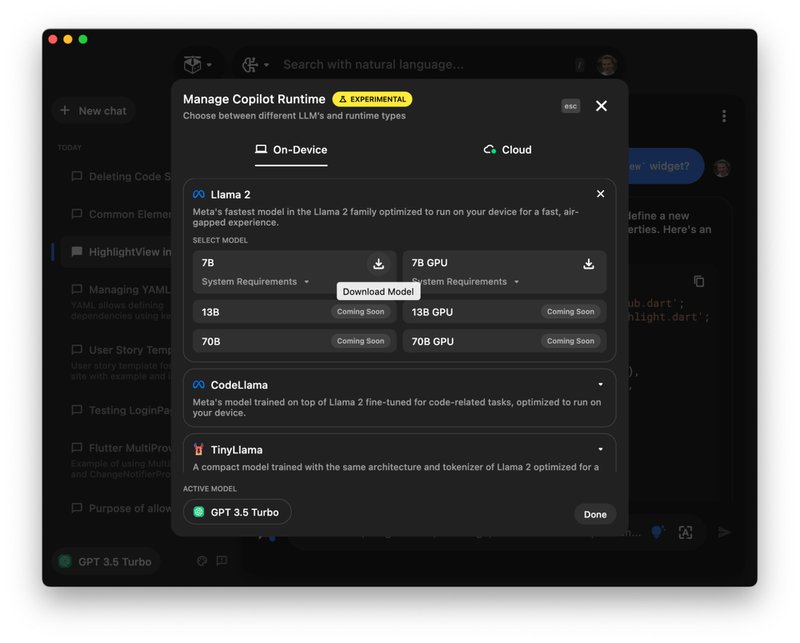Click the laptop icon on On-Device tab

261,149
